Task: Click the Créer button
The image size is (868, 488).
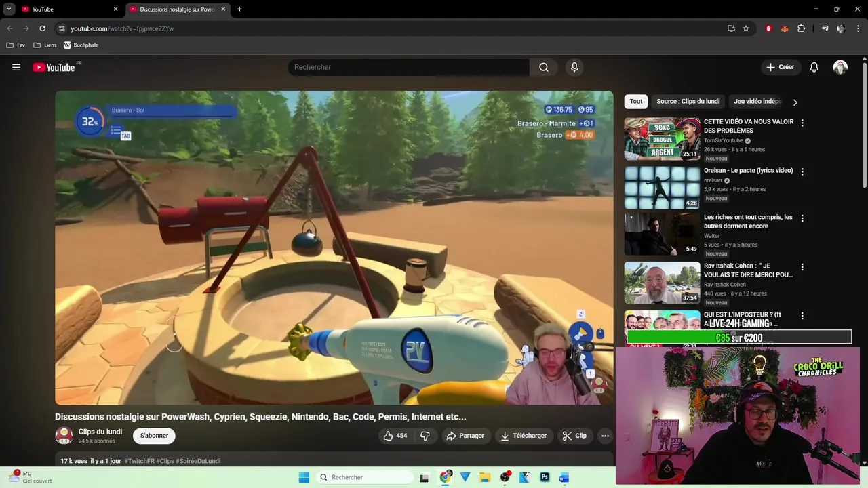Action: point(781,67)
